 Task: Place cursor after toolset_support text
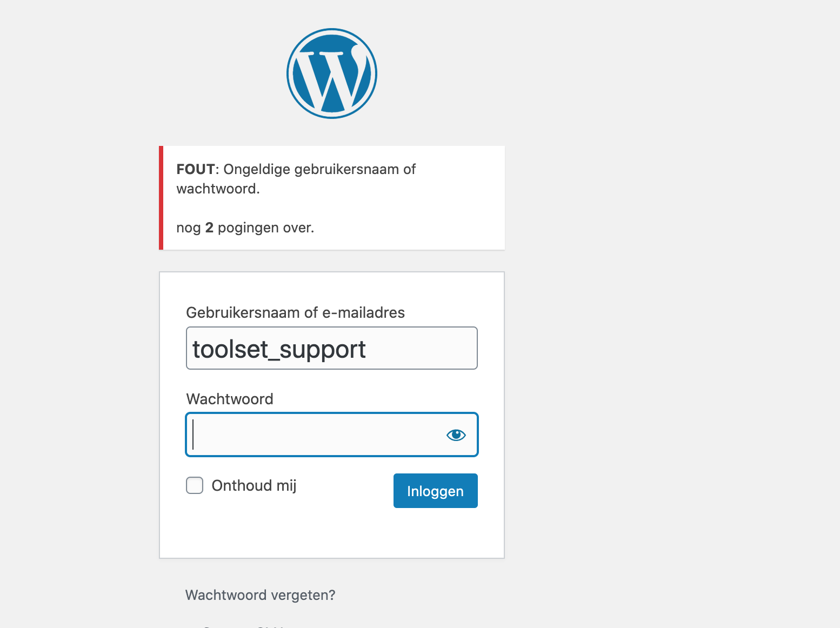click(x=368, y=349)
